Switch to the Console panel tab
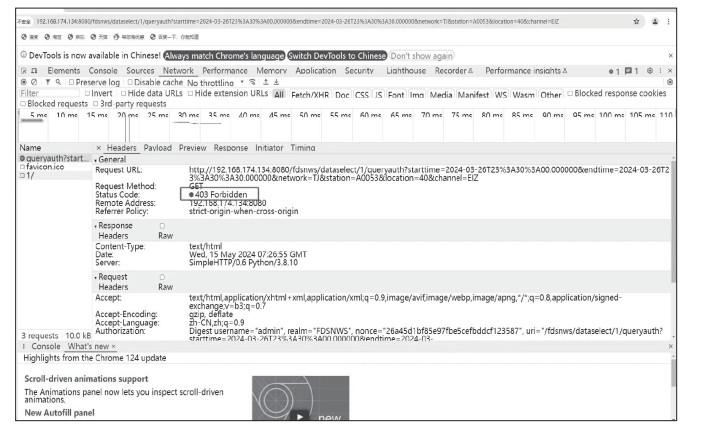708x428 pixels. click(x=103, y=71)
